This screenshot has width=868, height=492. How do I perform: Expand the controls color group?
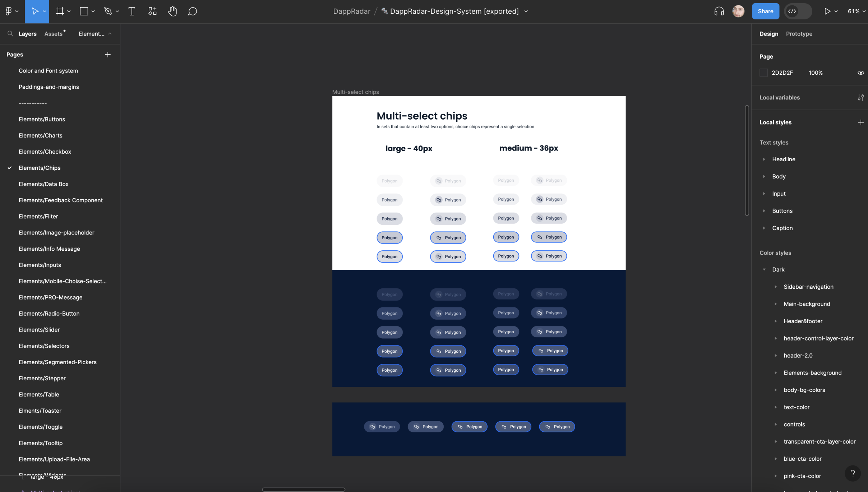[x=776, y=424]
